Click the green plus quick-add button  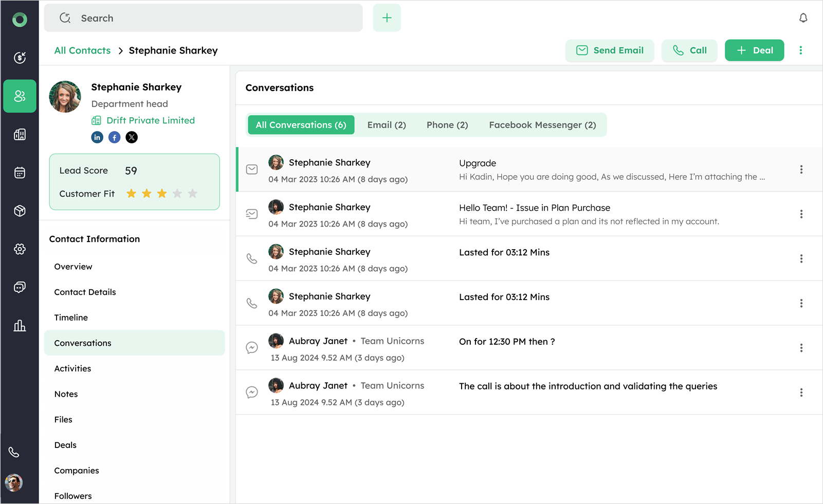[x=387, y=18]
